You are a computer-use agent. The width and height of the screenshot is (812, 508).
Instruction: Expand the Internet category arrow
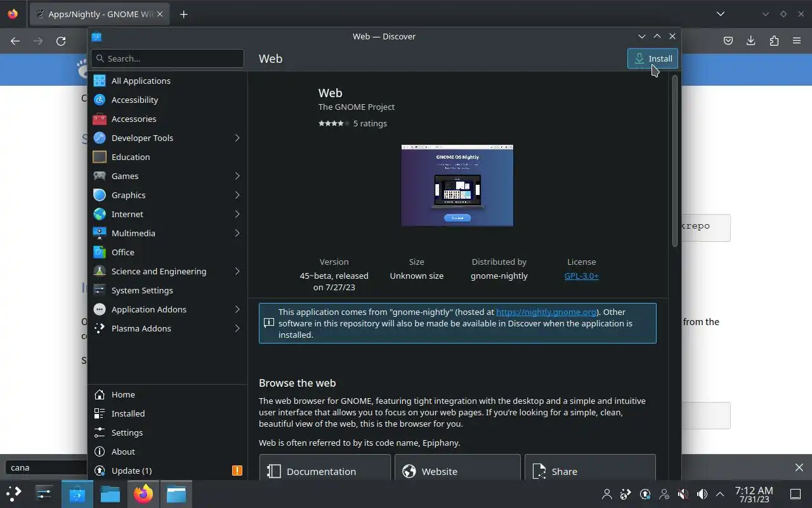[x=237, y=214]
